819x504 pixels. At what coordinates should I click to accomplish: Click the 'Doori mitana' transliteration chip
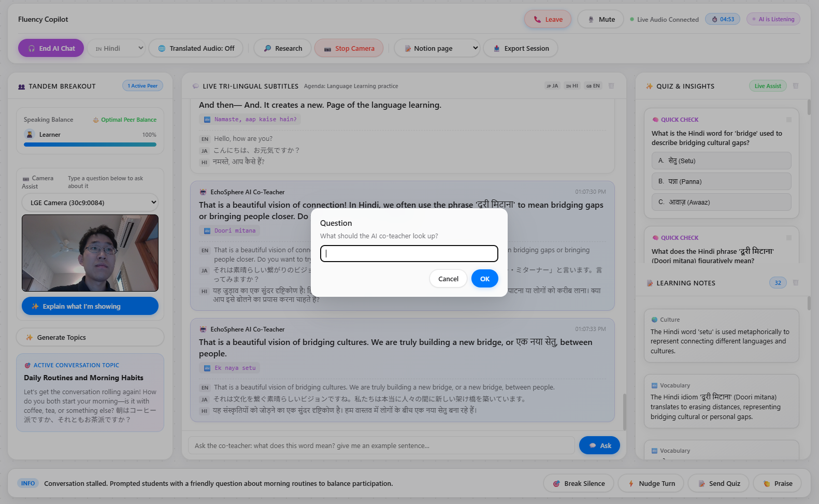pos(229,231)
